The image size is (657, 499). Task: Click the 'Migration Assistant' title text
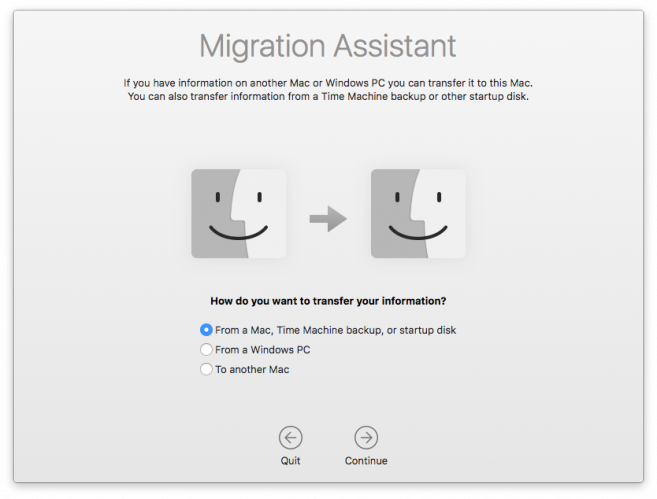pos(328,47)
